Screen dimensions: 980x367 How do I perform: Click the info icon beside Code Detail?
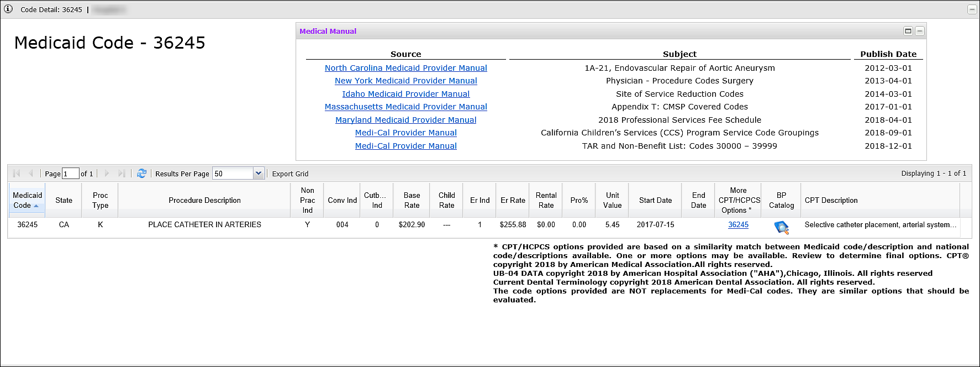8,9
